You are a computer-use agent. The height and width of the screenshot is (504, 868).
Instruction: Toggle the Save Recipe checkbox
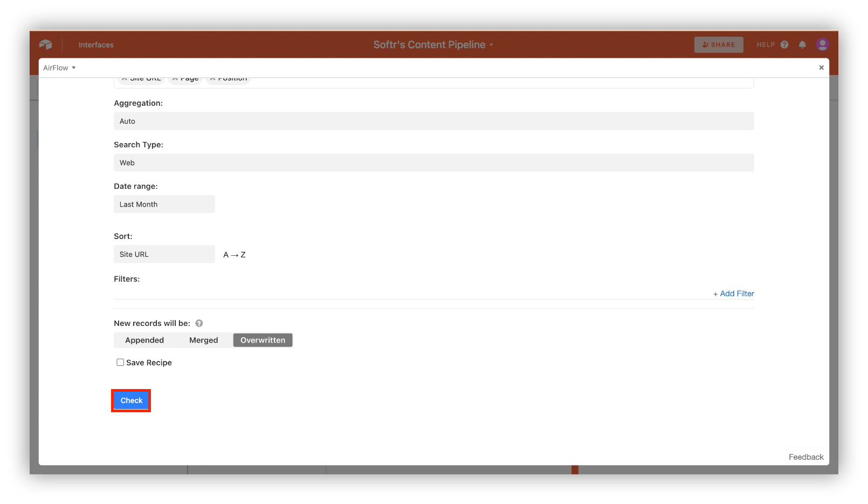click(x=120, y=363)
